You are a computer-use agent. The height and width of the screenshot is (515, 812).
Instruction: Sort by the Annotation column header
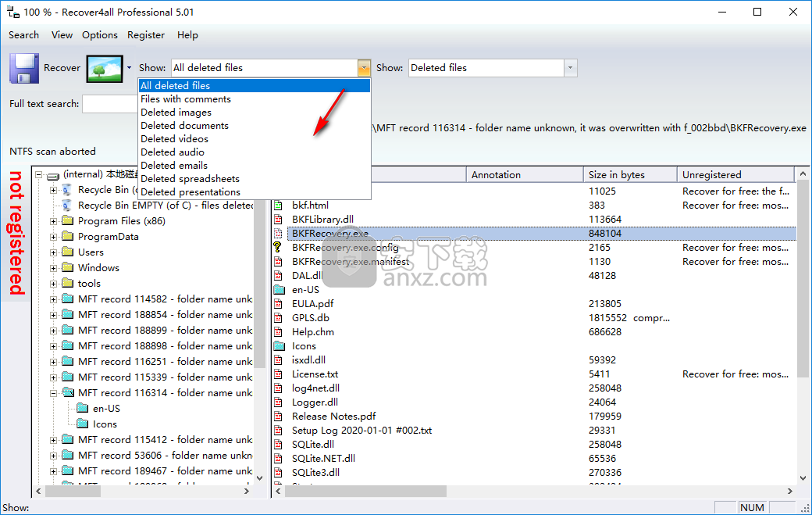click(x=525, y=174)
